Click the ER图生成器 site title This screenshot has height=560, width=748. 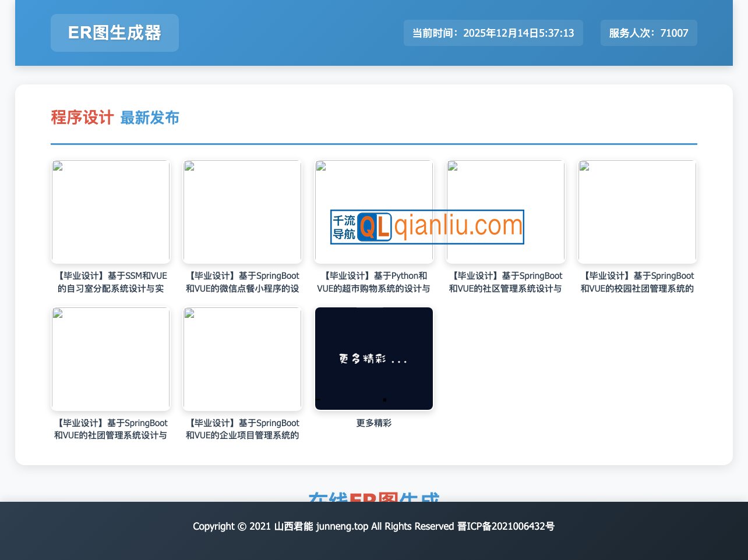click(114, 33)
